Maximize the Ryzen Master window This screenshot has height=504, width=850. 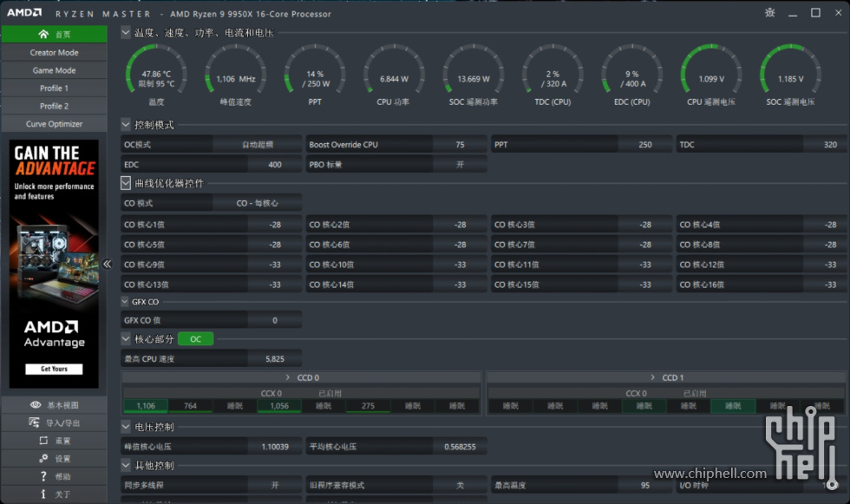click(x=815, y=13)
